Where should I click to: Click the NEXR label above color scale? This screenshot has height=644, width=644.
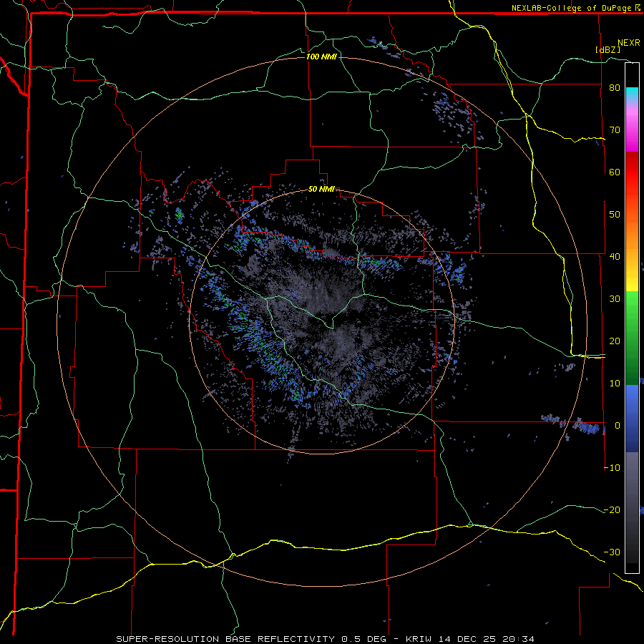pos(628,43)
